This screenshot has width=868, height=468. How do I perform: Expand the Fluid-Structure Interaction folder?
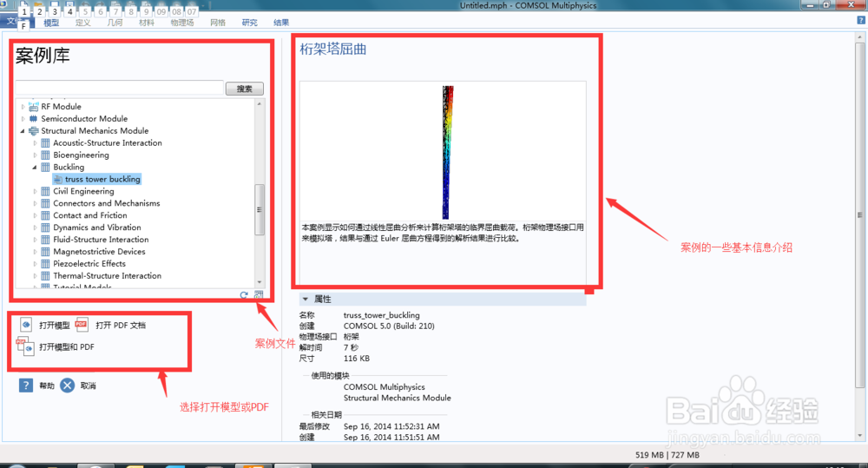point(35,240)
